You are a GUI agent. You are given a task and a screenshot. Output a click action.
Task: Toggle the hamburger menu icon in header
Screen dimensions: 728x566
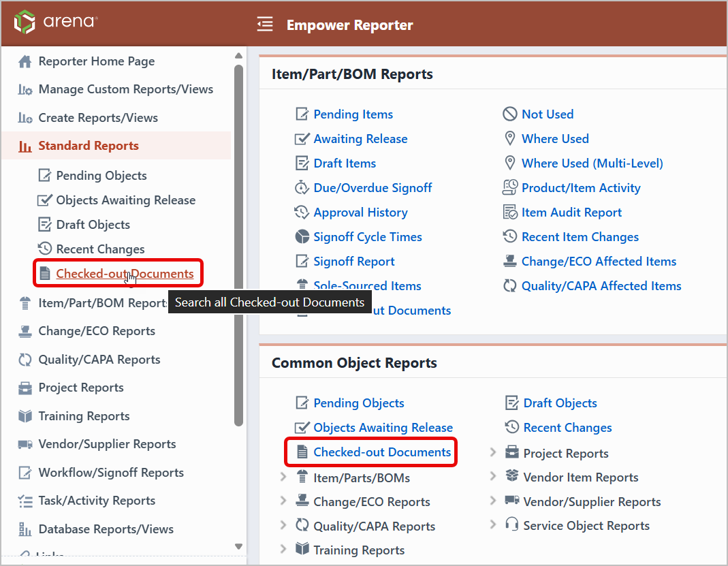(x=265, y=24)
